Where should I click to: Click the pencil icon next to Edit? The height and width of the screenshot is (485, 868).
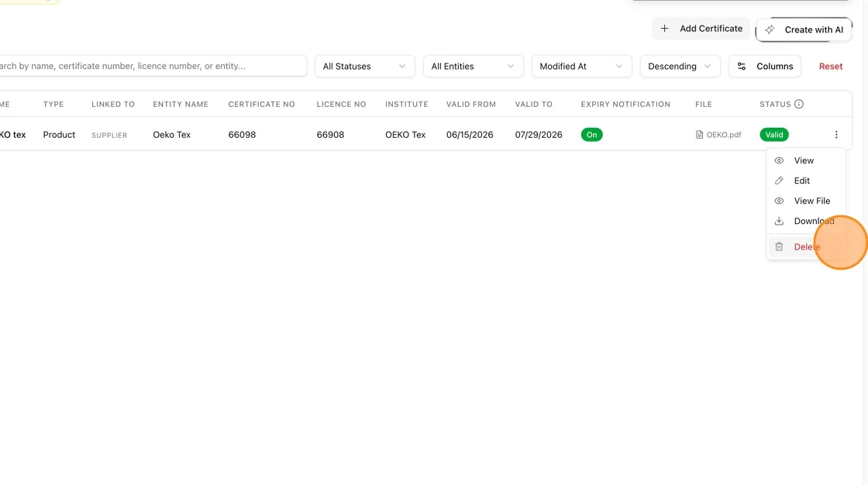pos(779,181)
